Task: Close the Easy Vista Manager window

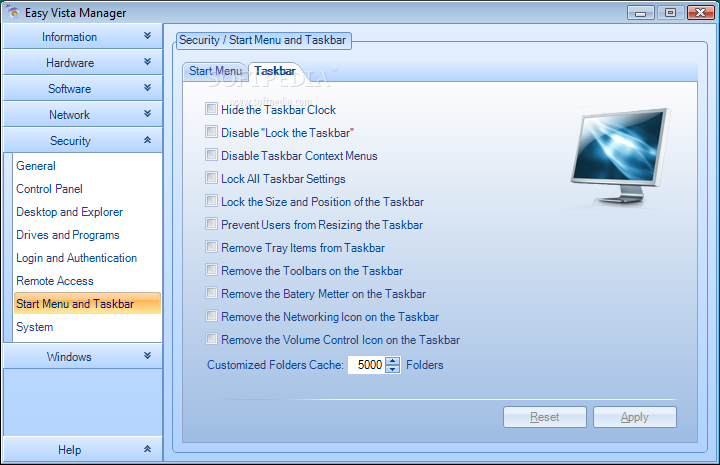Action: click(700, 13)
